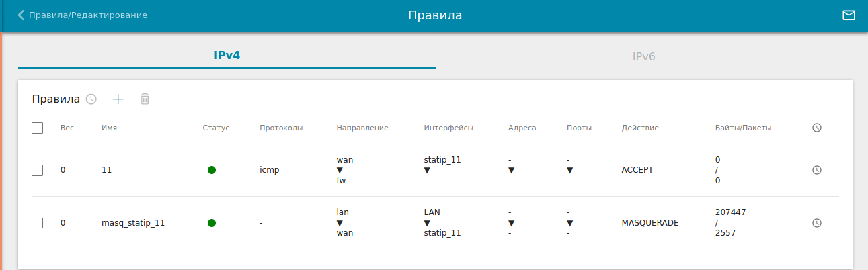The image size is (868, 270).
Task: Click clock icon in rule 11 row
Action: (x=817, y=170)
